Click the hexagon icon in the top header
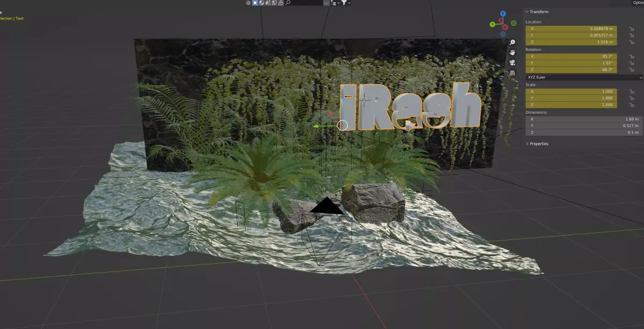 tap(248, 3)
